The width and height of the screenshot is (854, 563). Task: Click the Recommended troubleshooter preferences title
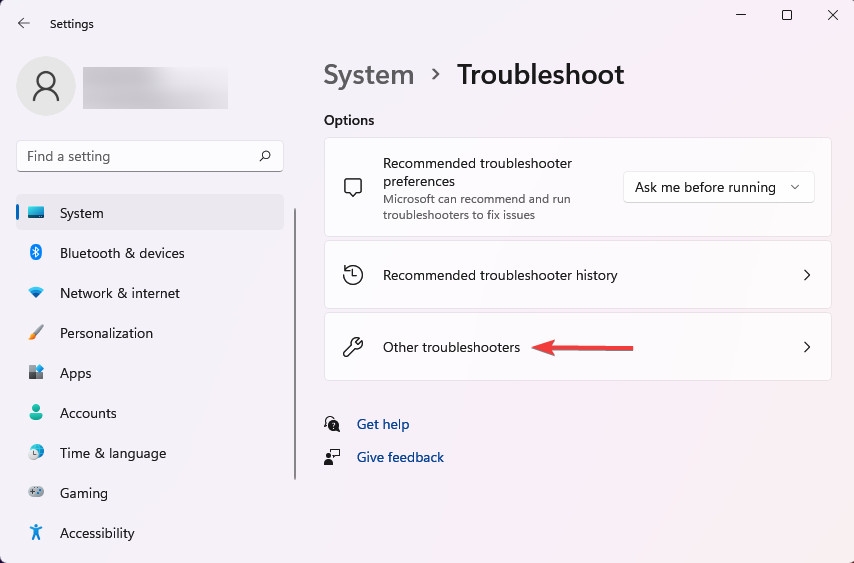pos(477,172)
